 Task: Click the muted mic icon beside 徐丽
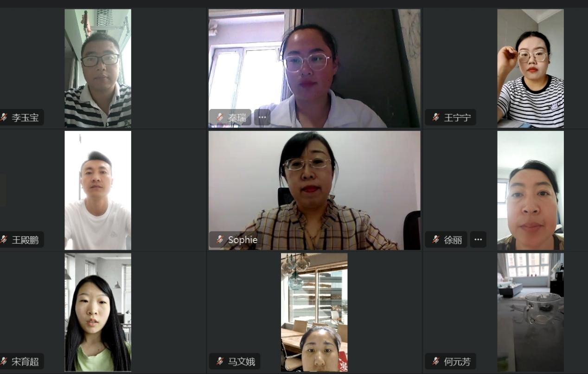pyautogui.click(x=436, y=240)
